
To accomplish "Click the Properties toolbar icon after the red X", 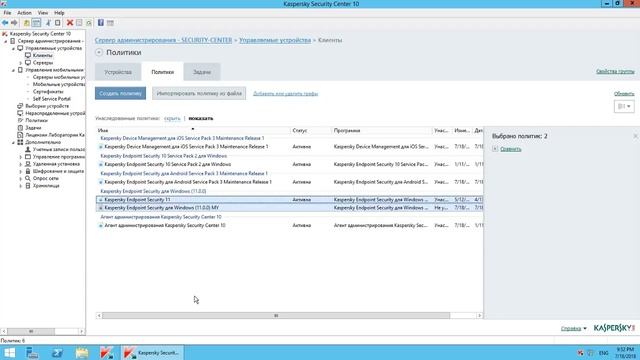I will click(x=79, y=23).
